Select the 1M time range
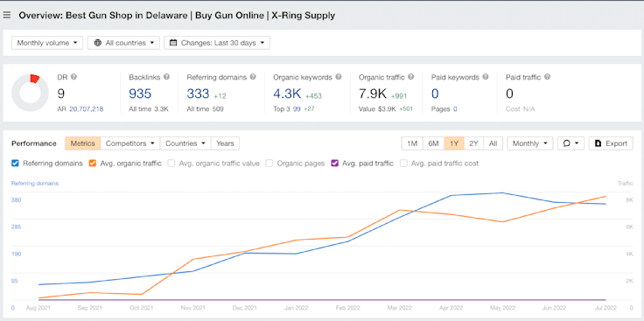 412,143
